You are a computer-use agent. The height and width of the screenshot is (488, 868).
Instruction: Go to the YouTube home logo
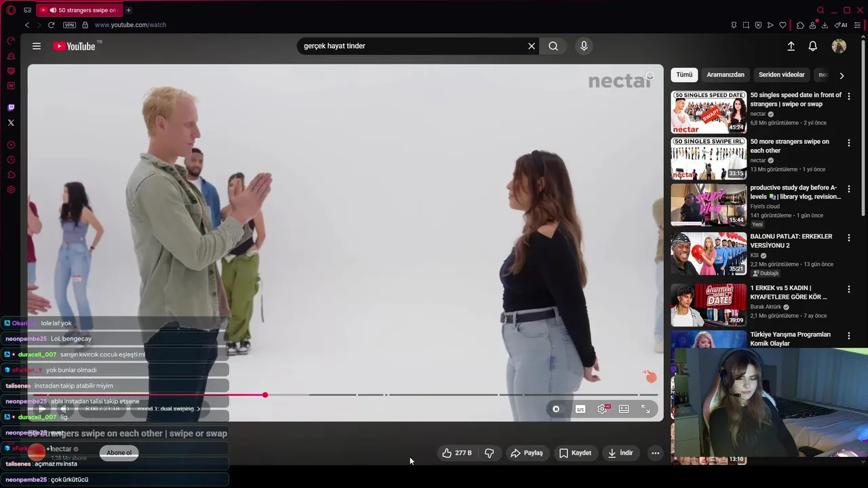click(x=74, y=46)
